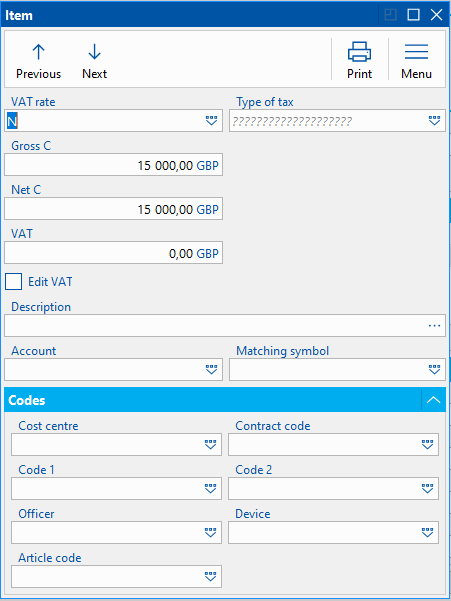Open the VAT rate dropdown

(211, 121)
